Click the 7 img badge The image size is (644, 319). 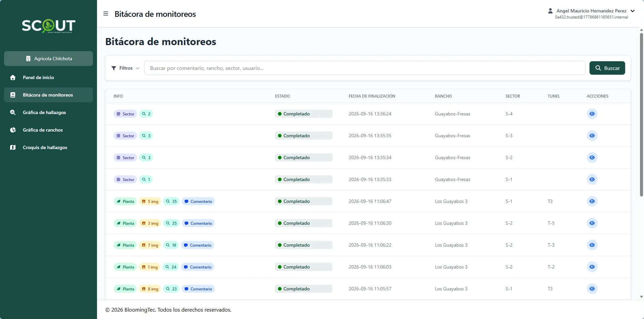click(x=150, y=245)
